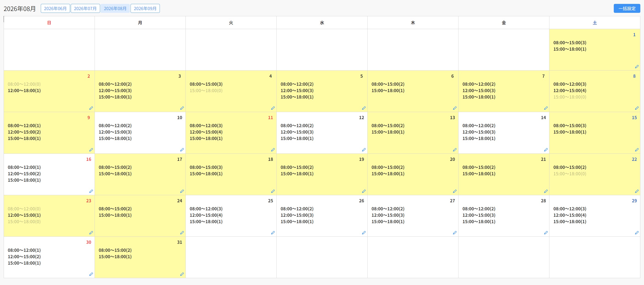Click the 土 Saturday column header
644x285 pixels.
(595, 23)
